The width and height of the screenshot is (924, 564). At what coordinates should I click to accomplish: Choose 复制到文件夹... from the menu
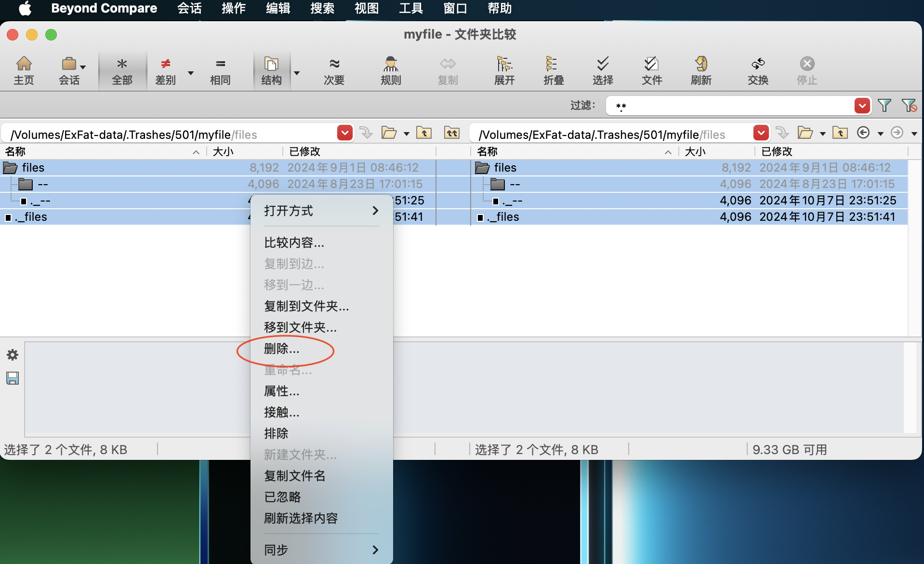tap(322, 306)
